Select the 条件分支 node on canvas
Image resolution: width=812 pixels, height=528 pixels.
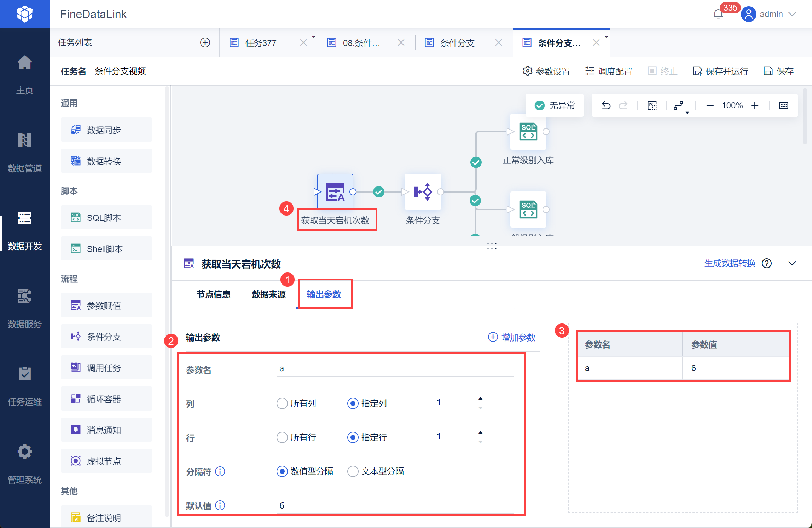tap(423, 192)
